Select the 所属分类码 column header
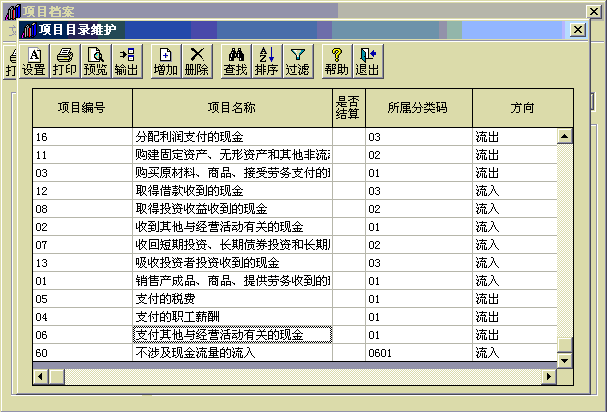The image size is (607, 412). coord(418,107)
